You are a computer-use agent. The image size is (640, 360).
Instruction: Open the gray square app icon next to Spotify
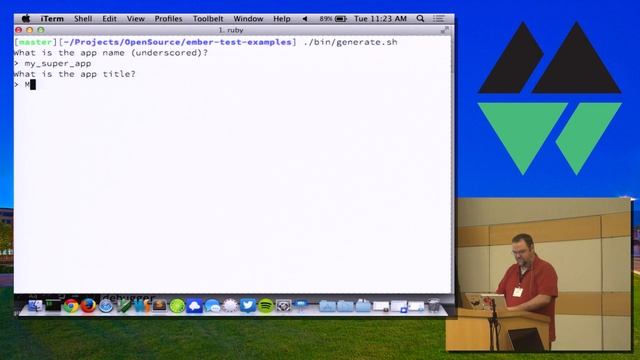click(x=283, y=305)
